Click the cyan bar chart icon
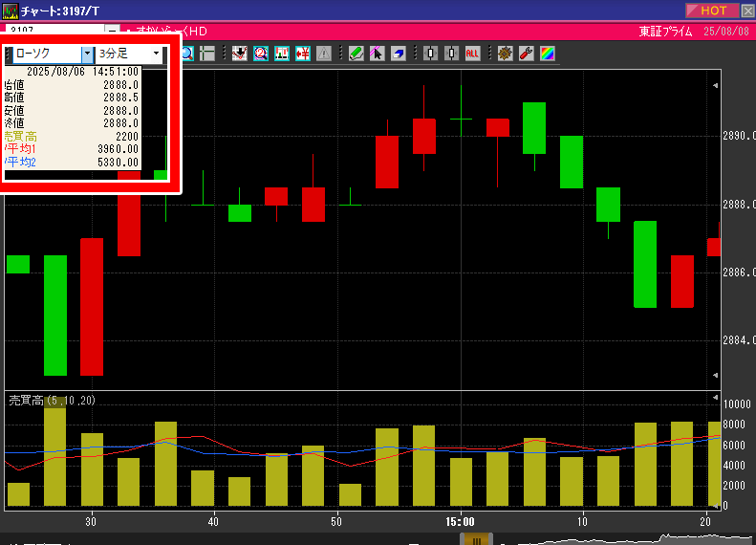 coord(282,54)
